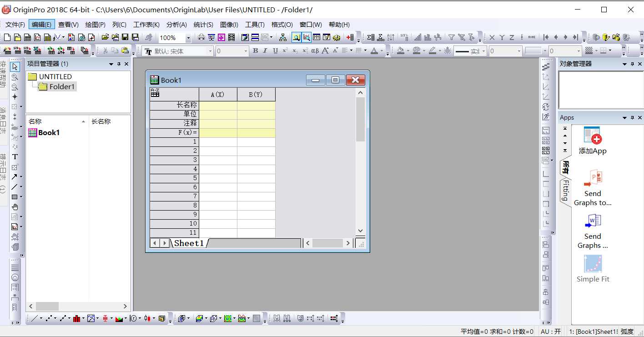Click the Line plot icon in bottom toolbar
The width and height of the screenshot is (644, 337).
point(34,318)
